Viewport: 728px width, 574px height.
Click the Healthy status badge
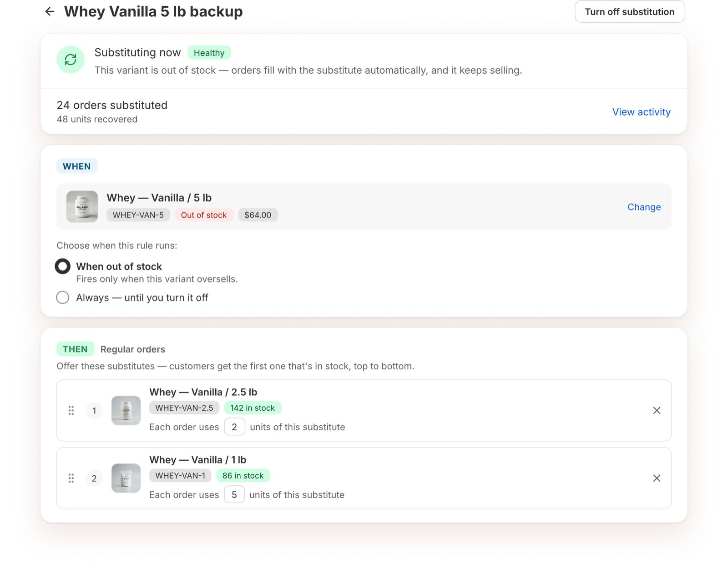click(209, 53)
